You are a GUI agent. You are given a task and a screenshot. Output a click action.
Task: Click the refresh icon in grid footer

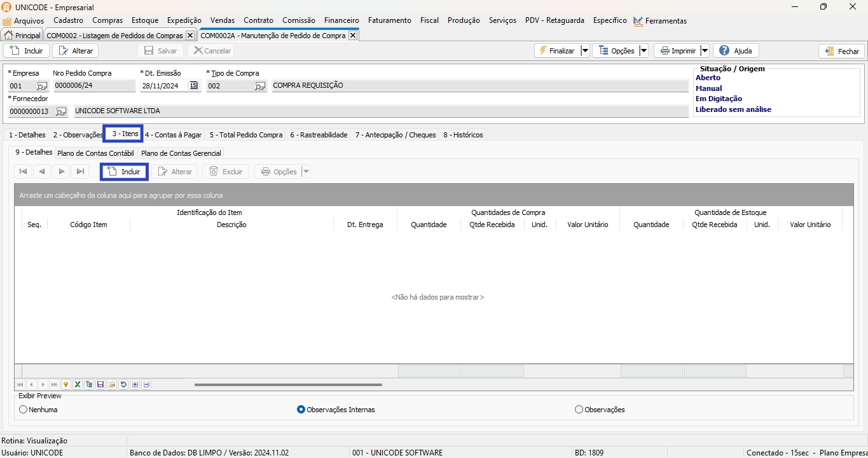(x=123, y=385)
